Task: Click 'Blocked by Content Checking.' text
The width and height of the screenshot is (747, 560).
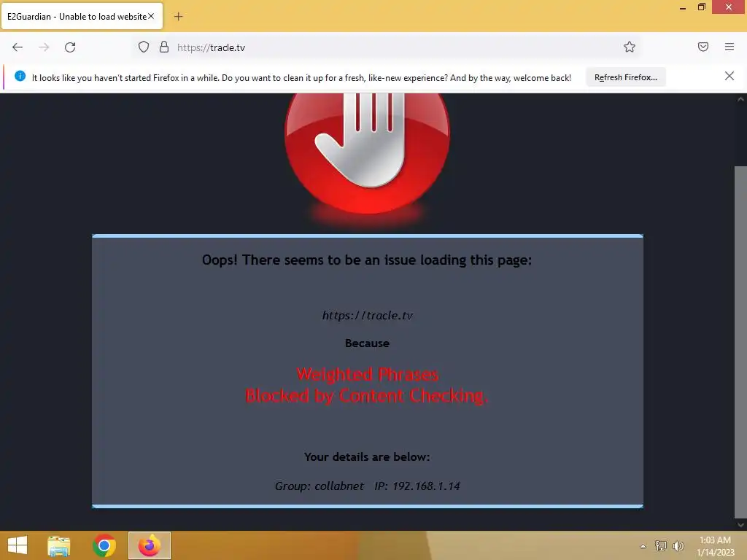Action: [x=367, y=396]
